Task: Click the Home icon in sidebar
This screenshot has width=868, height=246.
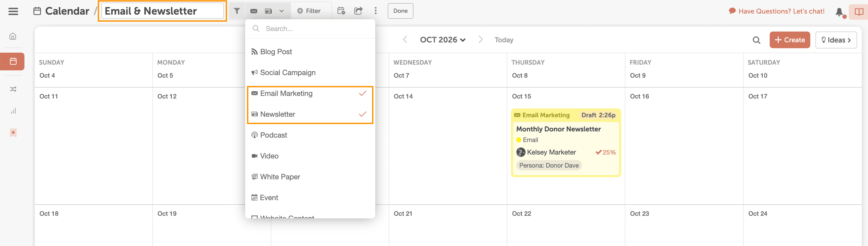Action: (x=13, y=36)
